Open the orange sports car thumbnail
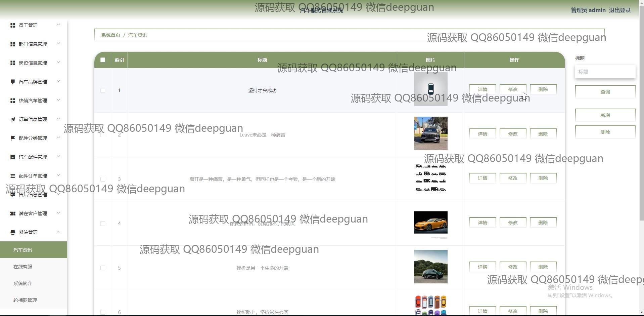 (430, 222)
